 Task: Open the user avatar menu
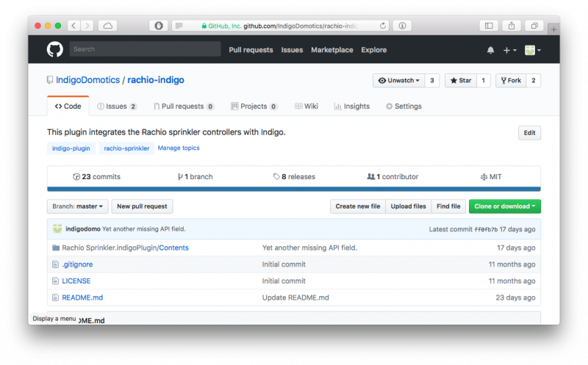532,50
